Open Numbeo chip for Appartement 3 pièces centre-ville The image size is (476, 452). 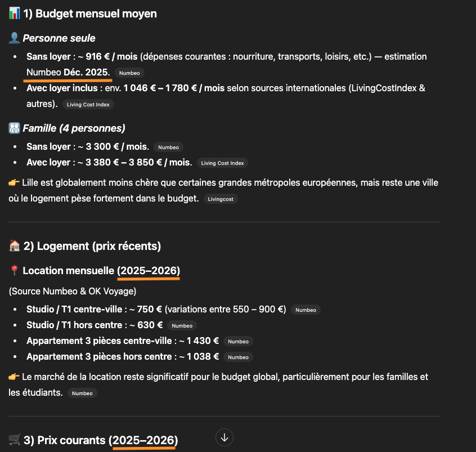(x=238, y=341)
